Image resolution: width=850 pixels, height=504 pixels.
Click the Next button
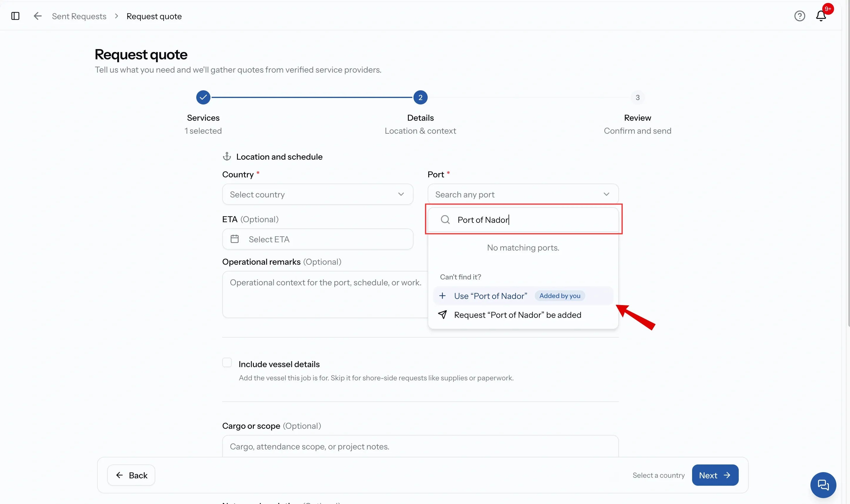[715, 475]
